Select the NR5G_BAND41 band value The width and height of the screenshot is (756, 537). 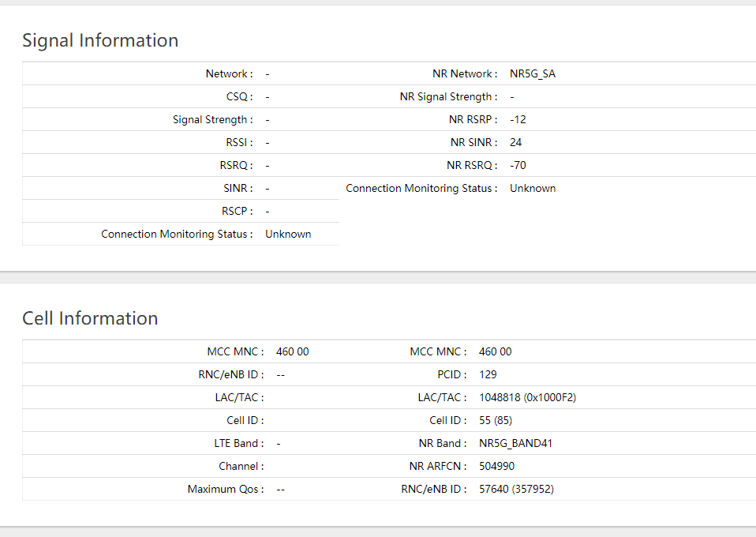[515, 444]
